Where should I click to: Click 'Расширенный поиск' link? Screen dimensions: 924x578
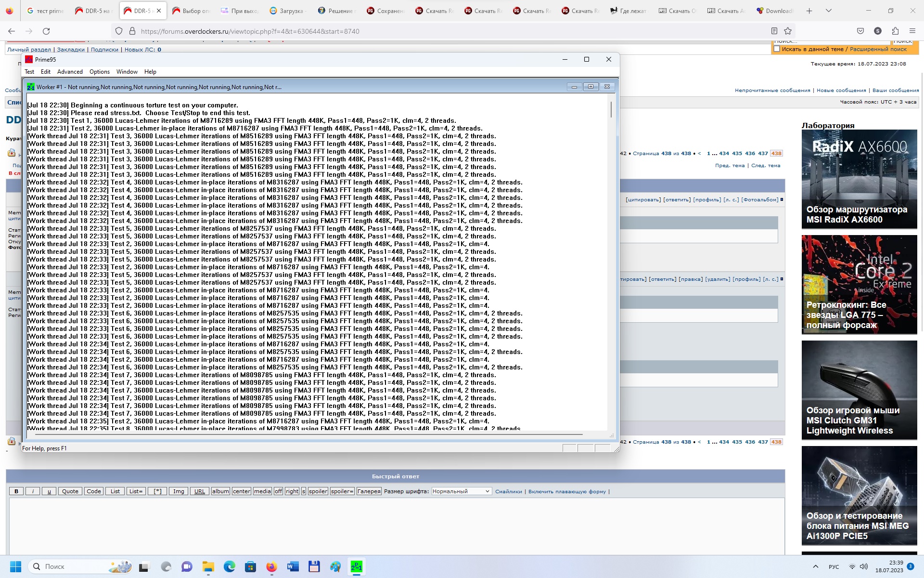coord(878,49)
